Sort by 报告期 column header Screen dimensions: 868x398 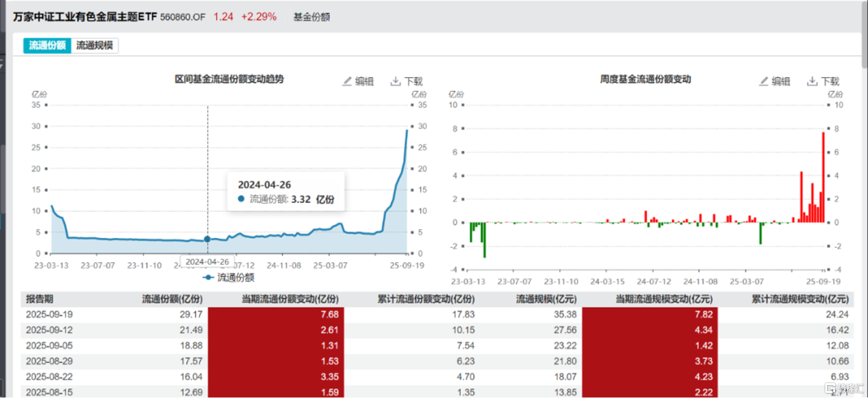[x=40, y=299]
